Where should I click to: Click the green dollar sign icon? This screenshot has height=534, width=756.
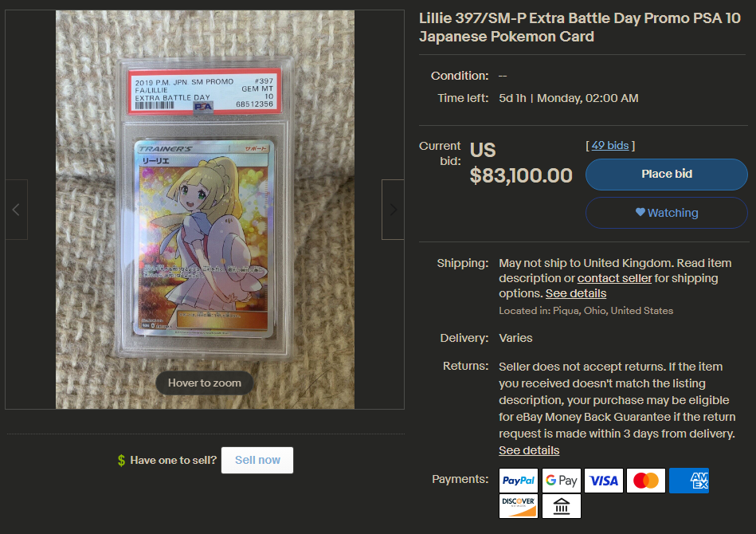[122, 460]
